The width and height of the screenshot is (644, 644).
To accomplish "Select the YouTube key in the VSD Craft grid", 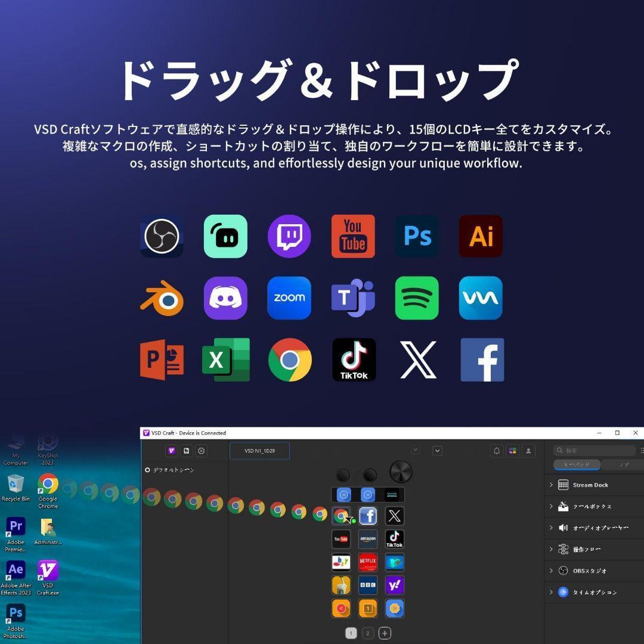I will click(341, 539).
